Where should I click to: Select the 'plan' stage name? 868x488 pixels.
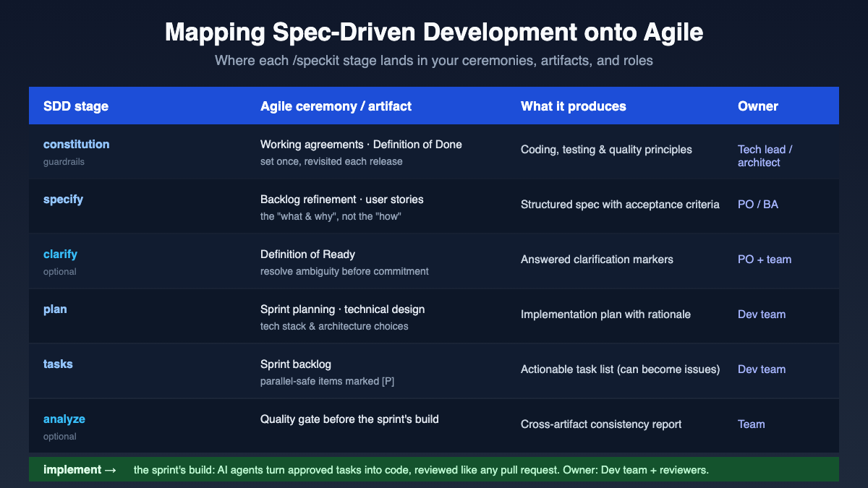[55, 309]
